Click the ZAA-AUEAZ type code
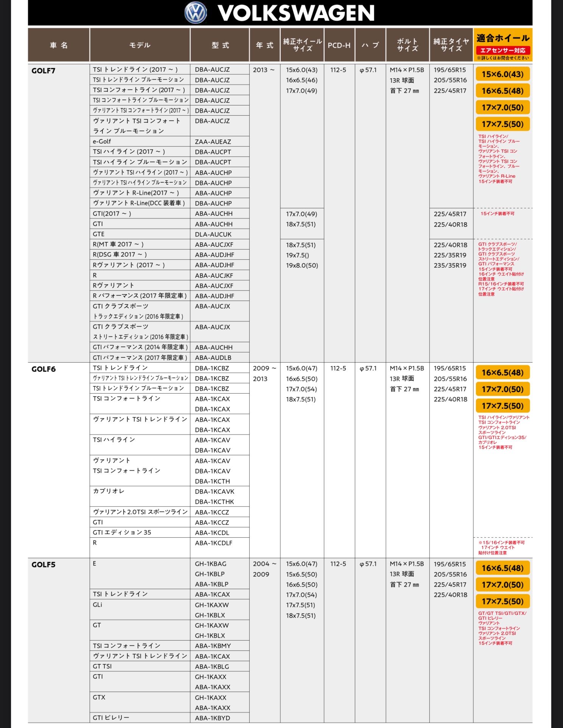563x728 pixels. point(213,142)
